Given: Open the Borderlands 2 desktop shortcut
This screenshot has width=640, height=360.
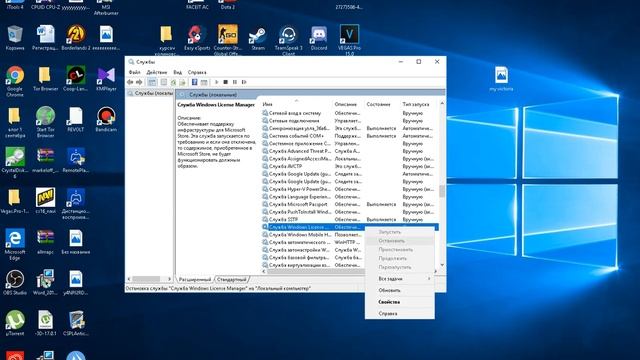Looking at the screenshot, I should (x=76, y=38).
